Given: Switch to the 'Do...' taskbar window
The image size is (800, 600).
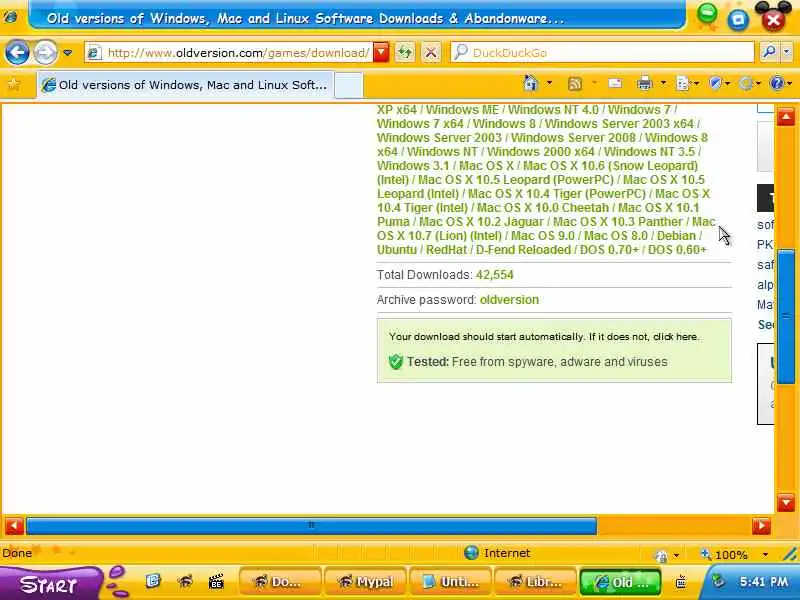Looking at the screenshot, I should (280, 582).
